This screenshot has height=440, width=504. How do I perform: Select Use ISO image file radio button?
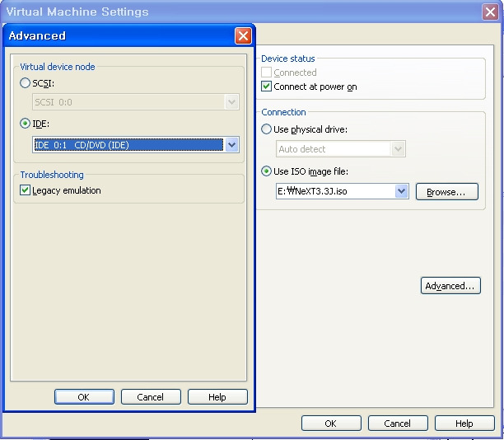(266, 171)
